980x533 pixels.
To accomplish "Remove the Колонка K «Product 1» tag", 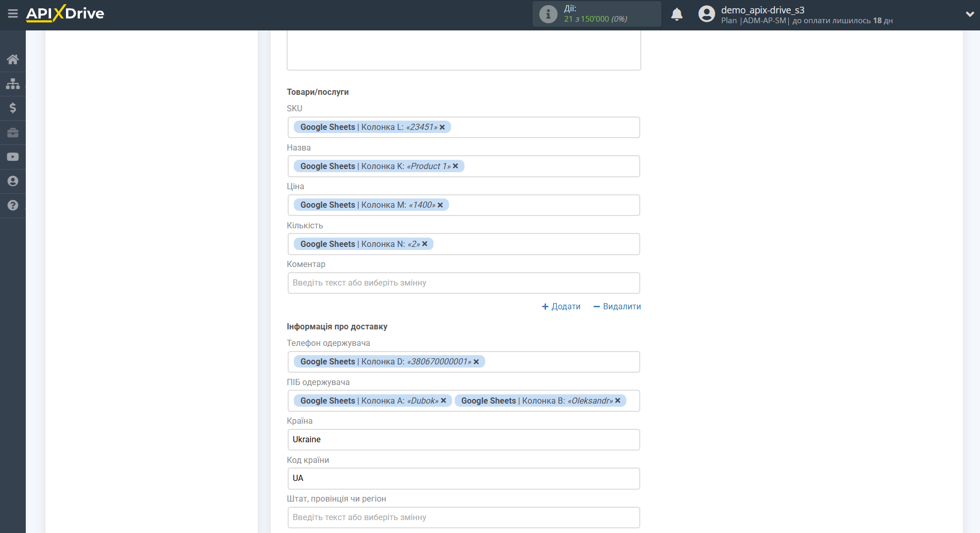I will click(x=456, y=166).
